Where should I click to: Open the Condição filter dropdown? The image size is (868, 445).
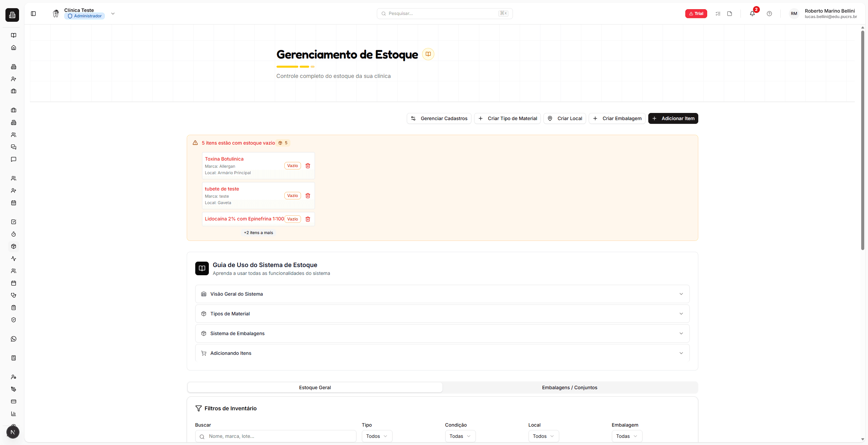[x=460, y=436]
